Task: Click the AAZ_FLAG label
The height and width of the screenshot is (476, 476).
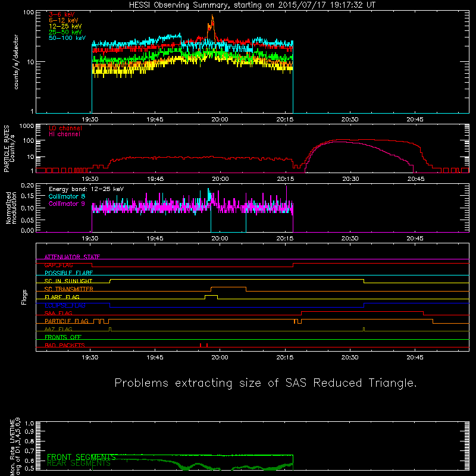Action: [58, 329]
